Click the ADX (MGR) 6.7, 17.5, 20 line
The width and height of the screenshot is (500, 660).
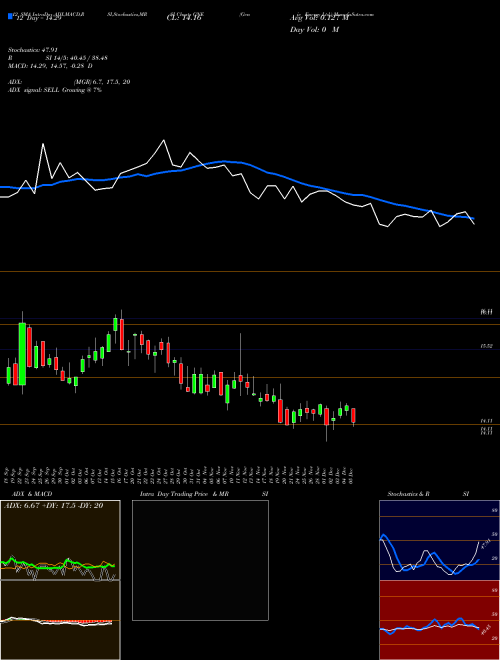point(69,82)
